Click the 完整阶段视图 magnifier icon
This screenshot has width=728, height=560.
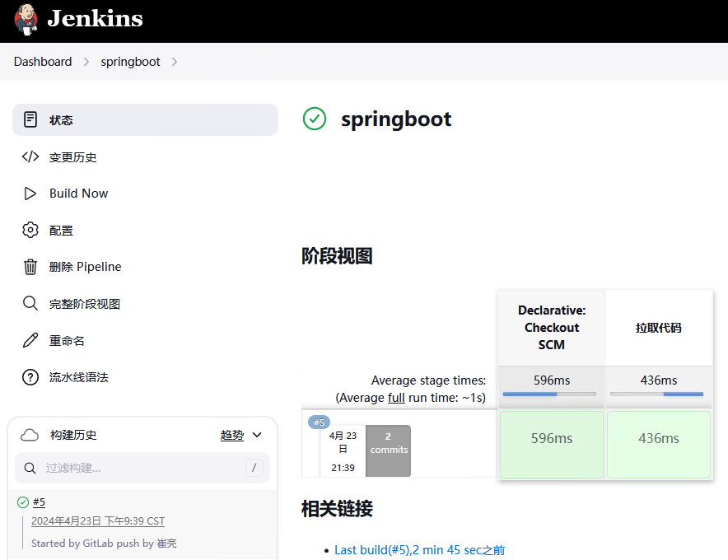pos(30,303)
